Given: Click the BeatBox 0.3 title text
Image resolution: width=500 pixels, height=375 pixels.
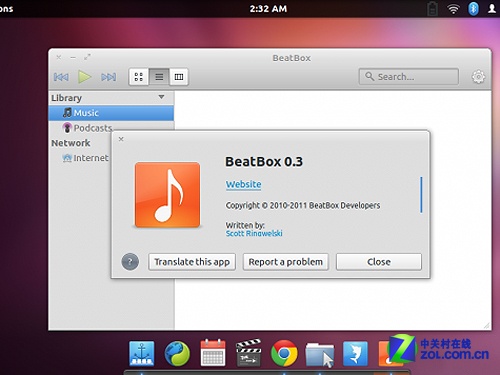Looking at the screenshot, I should 264,162.
